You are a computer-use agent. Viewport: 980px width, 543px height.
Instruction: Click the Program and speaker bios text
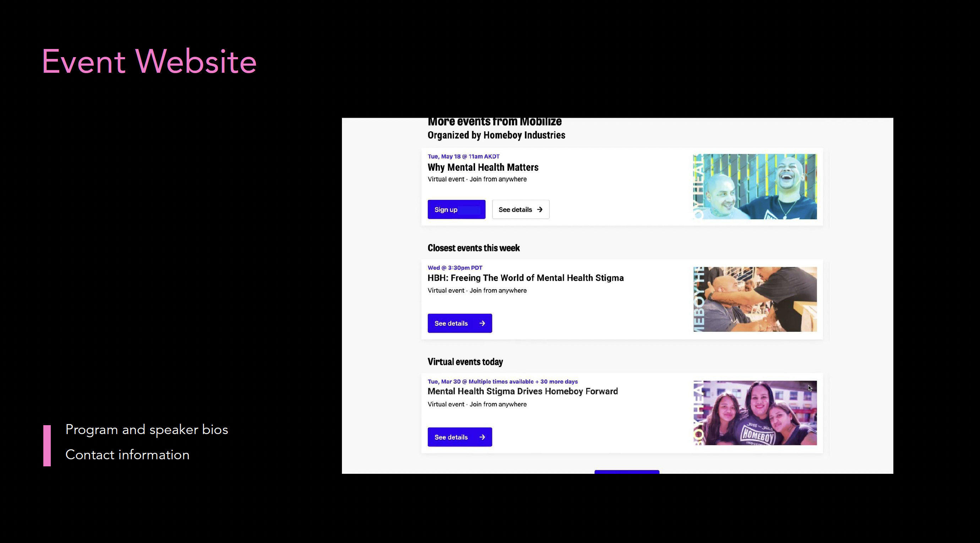(146, 430)
